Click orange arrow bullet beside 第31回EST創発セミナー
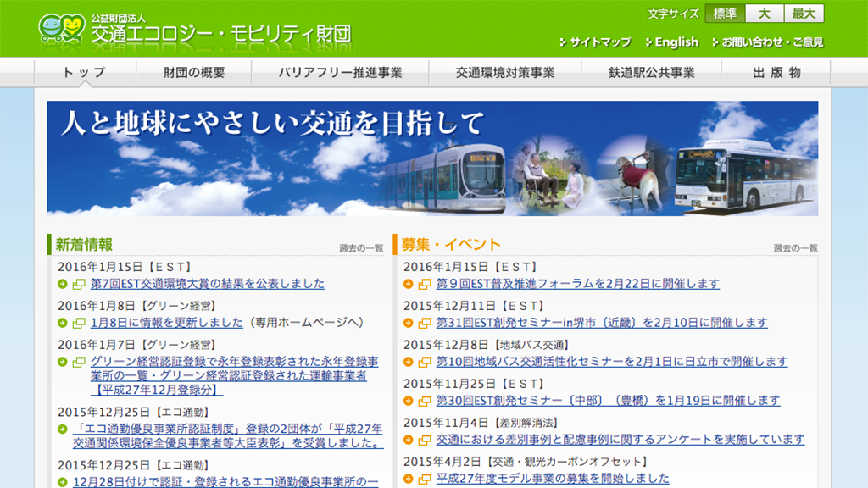Image resolution: width=868 pixels, height=488 pixels. (x=409, y=323)
